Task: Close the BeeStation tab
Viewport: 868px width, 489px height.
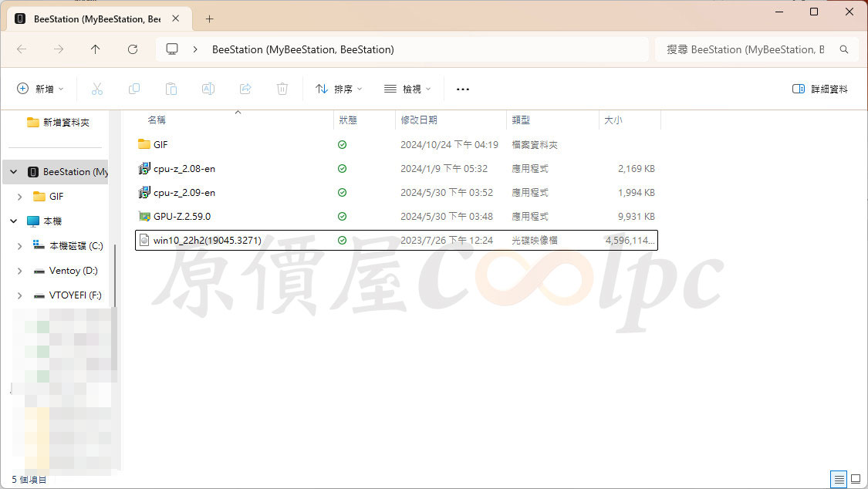Action: [175, 19]
